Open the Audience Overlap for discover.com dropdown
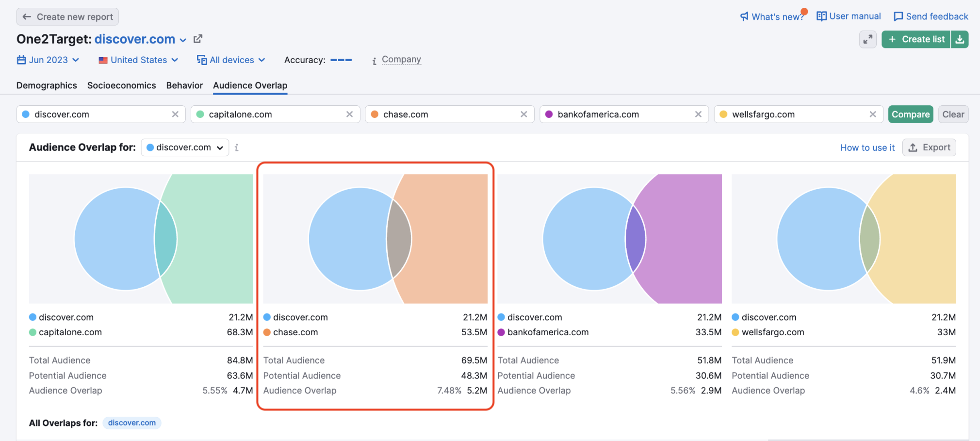Screen dimensions: 980x441 (185, 147)
